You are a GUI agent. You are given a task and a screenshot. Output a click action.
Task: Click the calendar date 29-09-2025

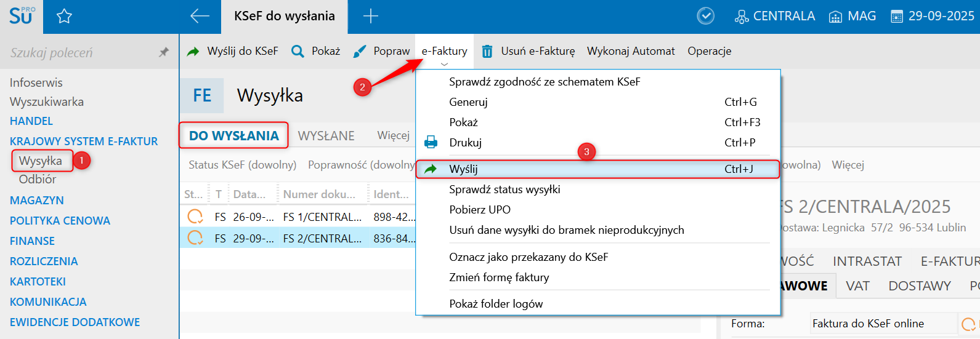point(933,17)
